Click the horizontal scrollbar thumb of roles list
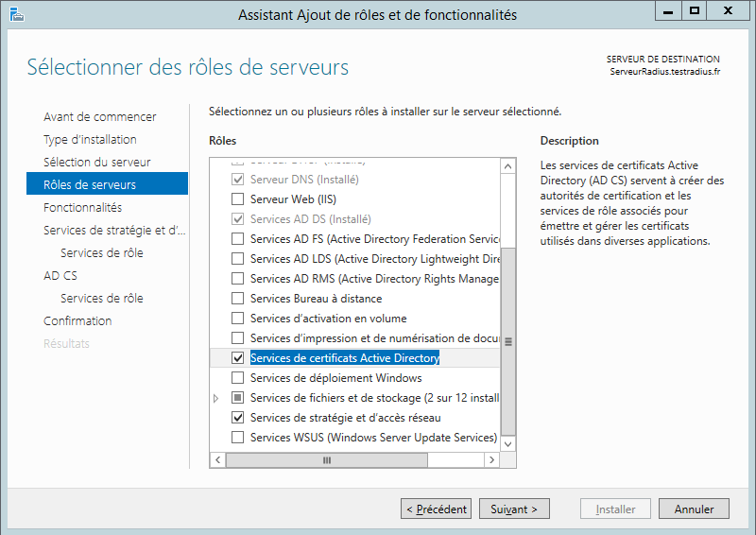This screenshot has height=535, width=756. [327, 460]
